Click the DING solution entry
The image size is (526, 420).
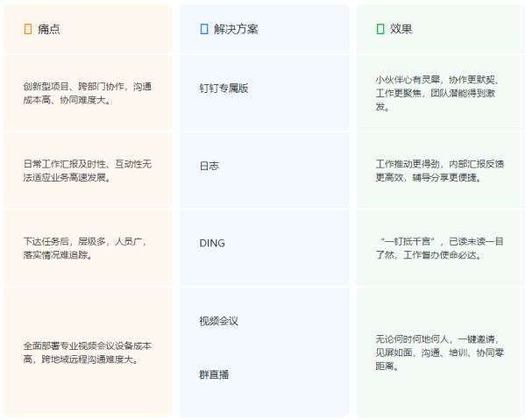[212, 243]
